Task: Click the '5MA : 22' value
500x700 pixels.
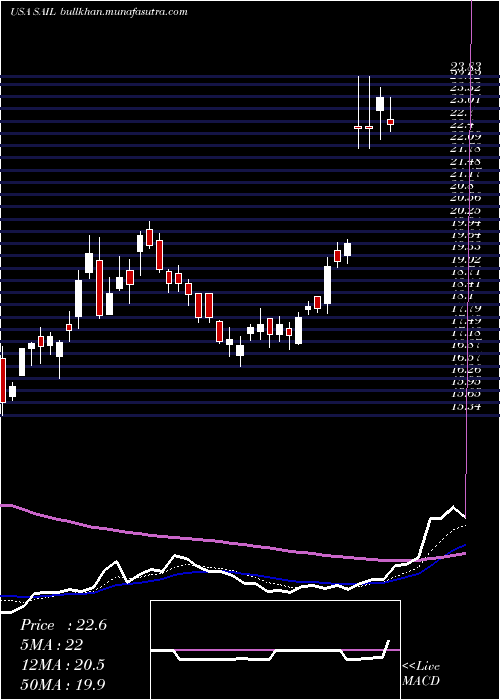Action: pos(51,645)
